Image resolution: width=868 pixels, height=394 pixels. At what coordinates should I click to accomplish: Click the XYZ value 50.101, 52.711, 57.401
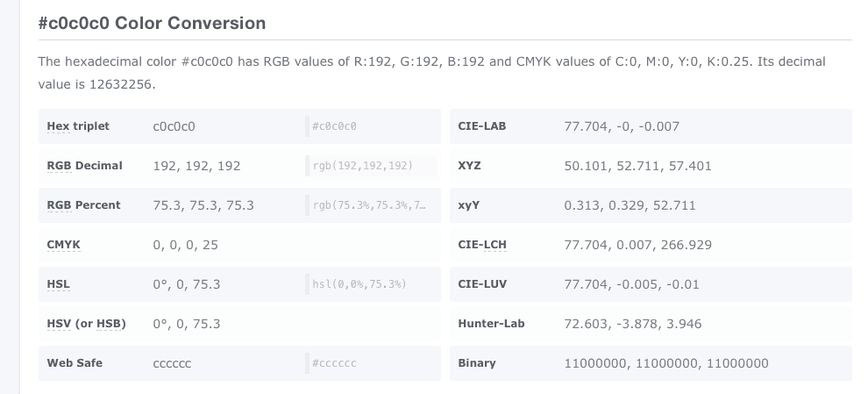pyautogui.click(x=637, y=166)
